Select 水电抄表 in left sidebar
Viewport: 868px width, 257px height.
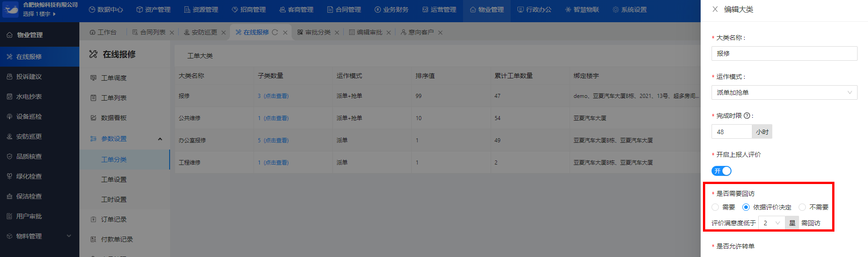39,97
